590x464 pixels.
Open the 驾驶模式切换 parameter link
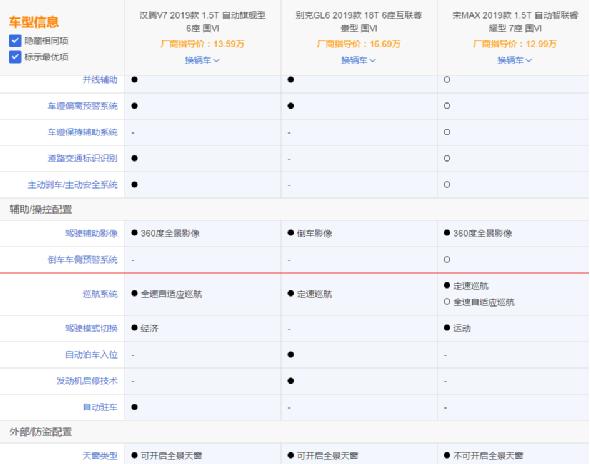click(x=91, y=328)
